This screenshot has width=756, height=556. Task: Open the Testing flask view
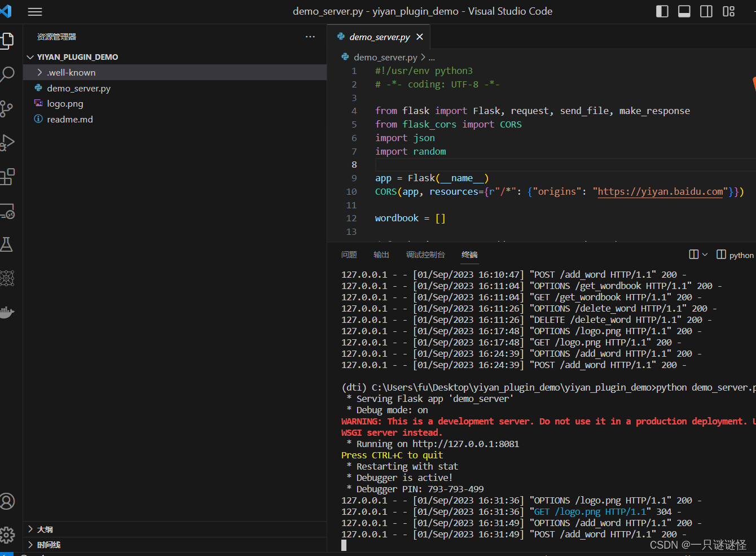click(7, 244)
